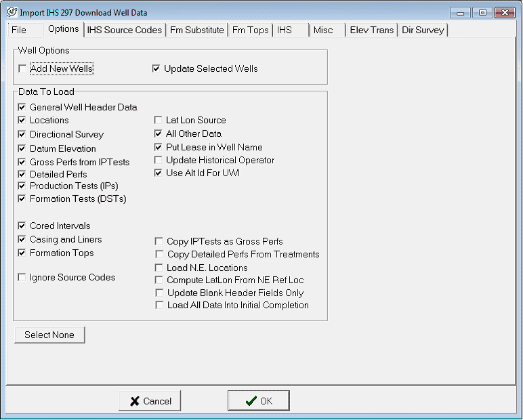Uncheck Put Lease in Well Name
The width and height of the screenshot is (523, 420).
(159, 147)
